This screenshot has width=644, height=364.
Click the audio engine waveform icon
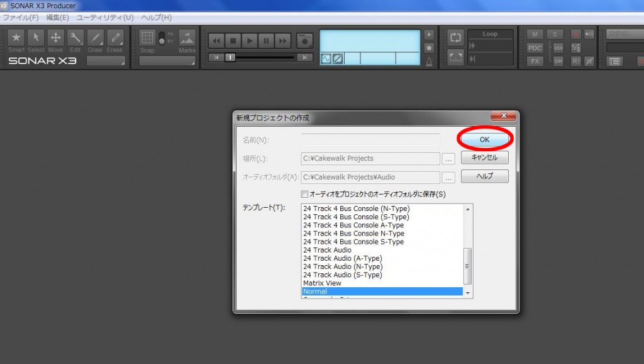pyautogui.click(x=326, y=59)
